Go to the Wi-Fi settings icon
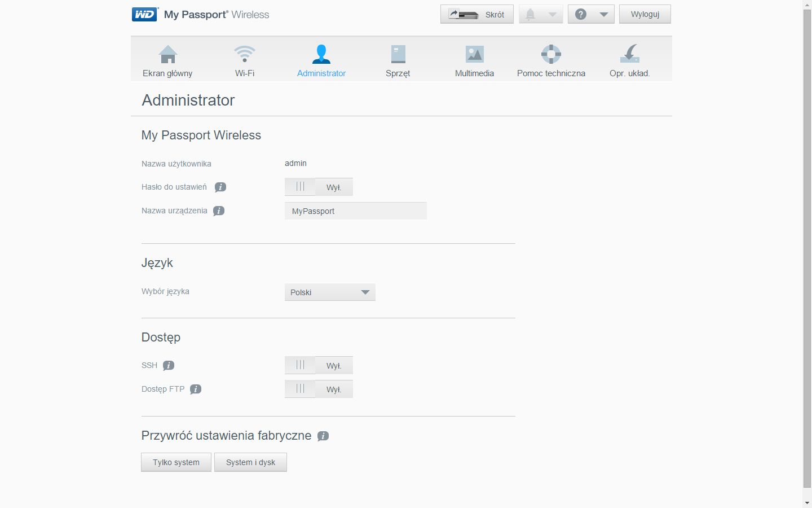Viewport: 812px width, 508px height. (244, 55)
